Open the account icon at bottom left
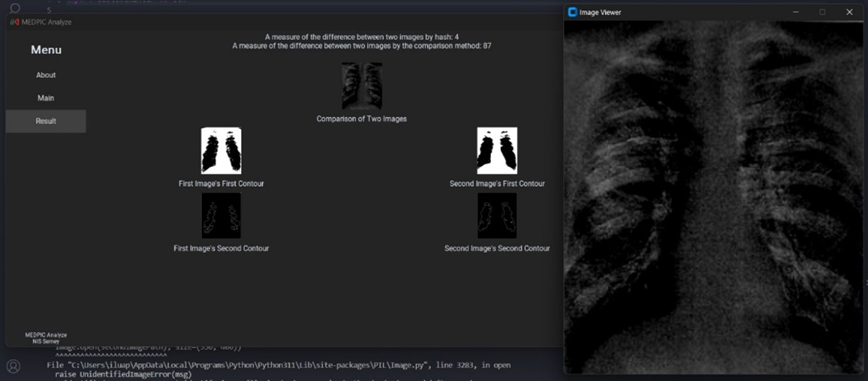This screenshot has width=868, height=381. click(x=13, y=366)
